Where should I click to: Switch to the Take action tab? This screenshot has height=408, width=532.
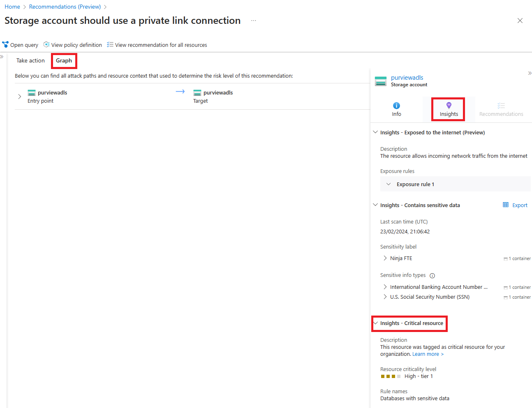pos(30,60)
